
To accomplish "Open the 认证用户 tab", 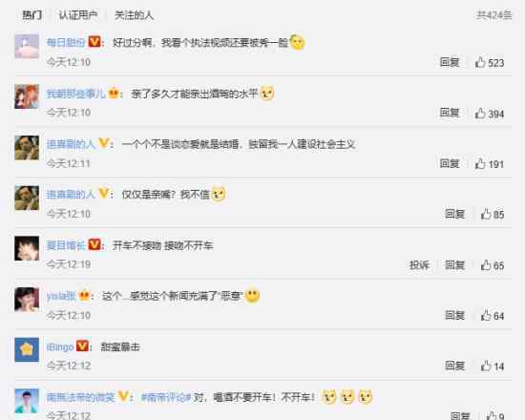I will (x=78, y=15).
